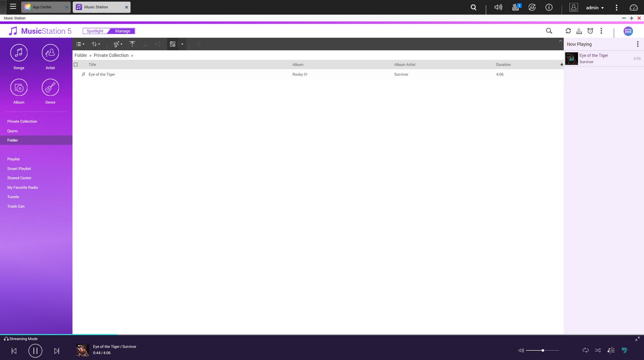
Task: Show the lyrics panel
Action: (x=611, y=350)
